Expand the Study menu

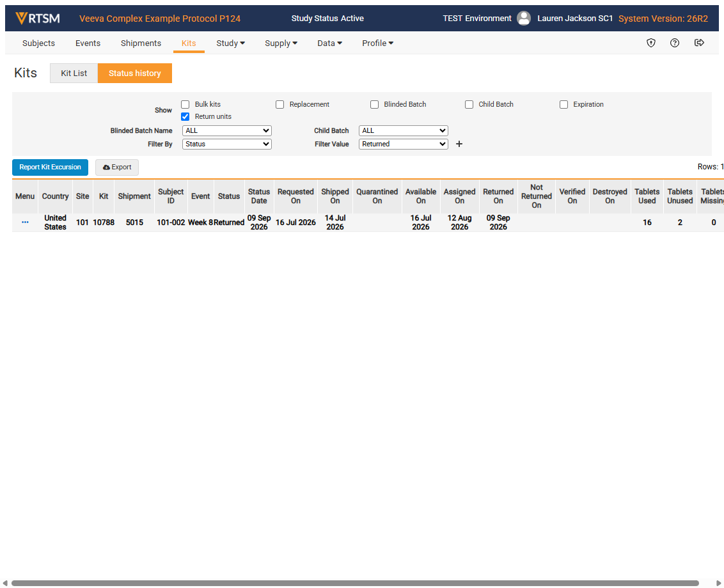(230, 43)
